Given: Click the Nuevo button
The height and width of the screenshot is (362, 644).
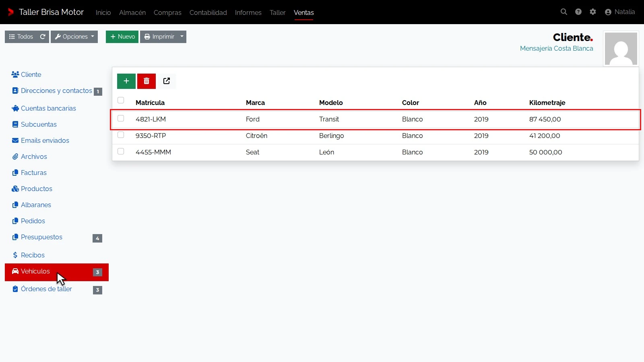Looking at the screenshot, I should 122,37.
